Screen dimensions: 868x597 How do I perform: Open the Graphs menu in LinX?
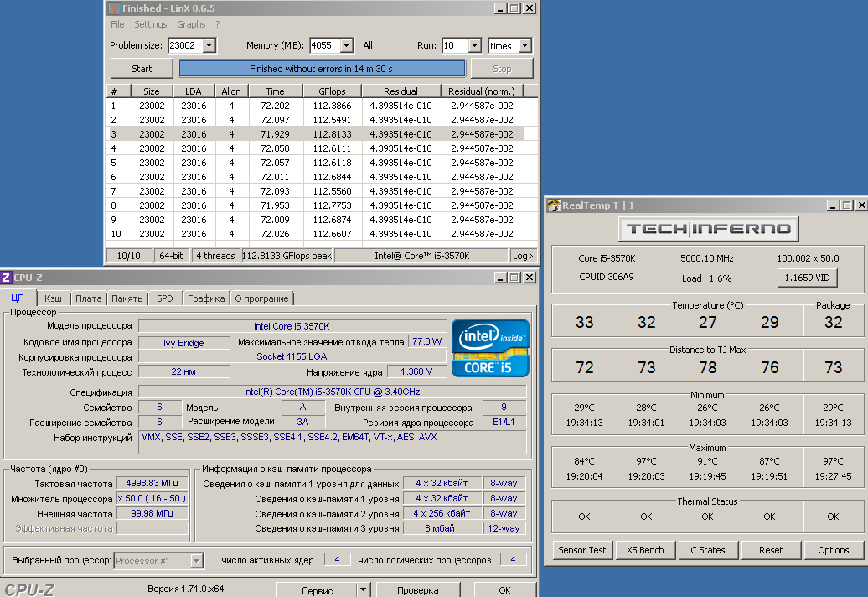pyautogui.click(x=191, y=25)
